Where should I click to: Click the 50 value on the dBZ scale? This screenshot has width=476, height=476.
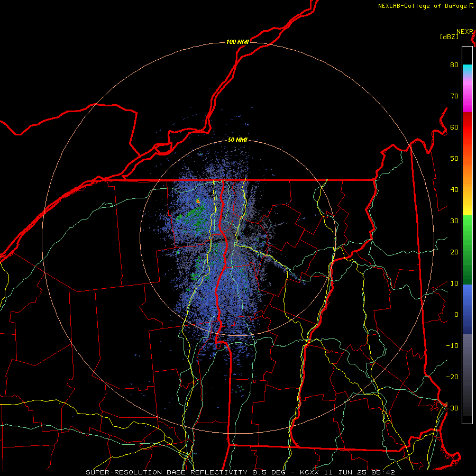point(454,159)
